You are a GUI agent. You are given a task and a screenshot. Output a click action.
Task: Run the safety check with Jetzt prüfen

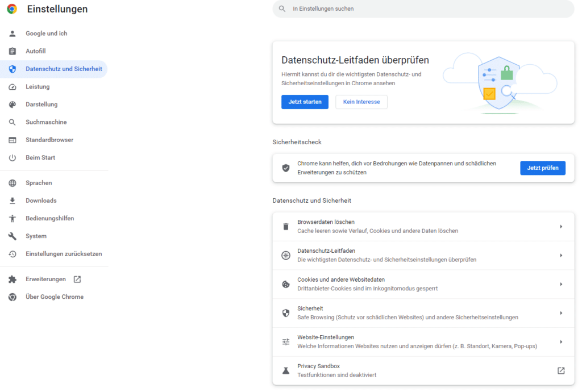click(x=543, y=168)
